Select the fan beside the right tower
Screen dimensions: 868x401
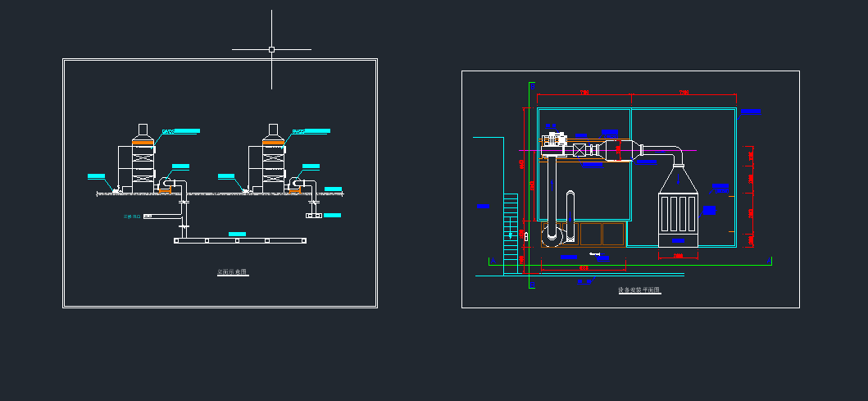(x=295, y=185)
